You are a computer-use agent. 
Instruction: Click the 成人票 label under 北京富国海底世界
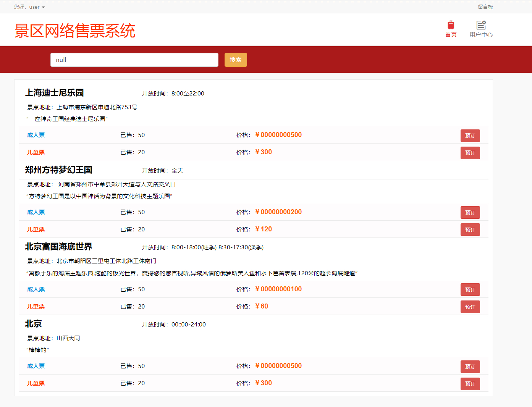coord(36,289)
